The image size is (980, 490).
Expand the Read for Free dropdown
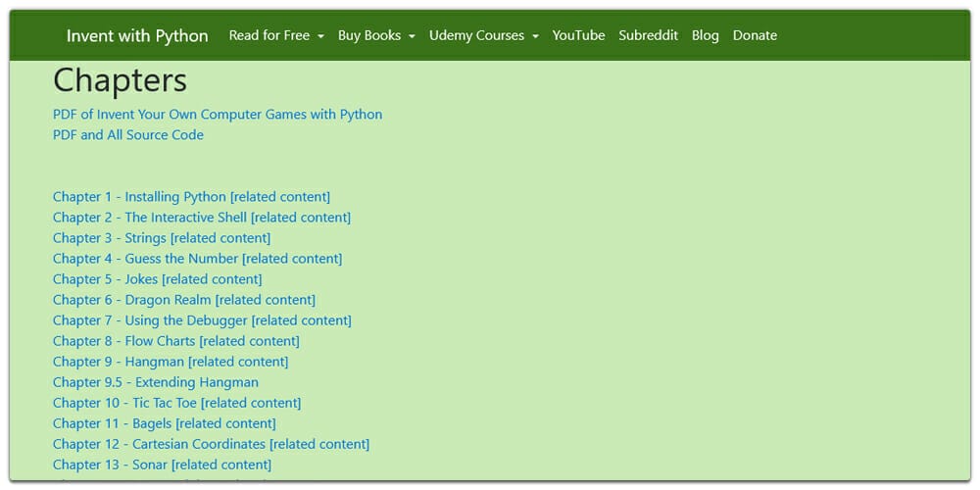276,35
